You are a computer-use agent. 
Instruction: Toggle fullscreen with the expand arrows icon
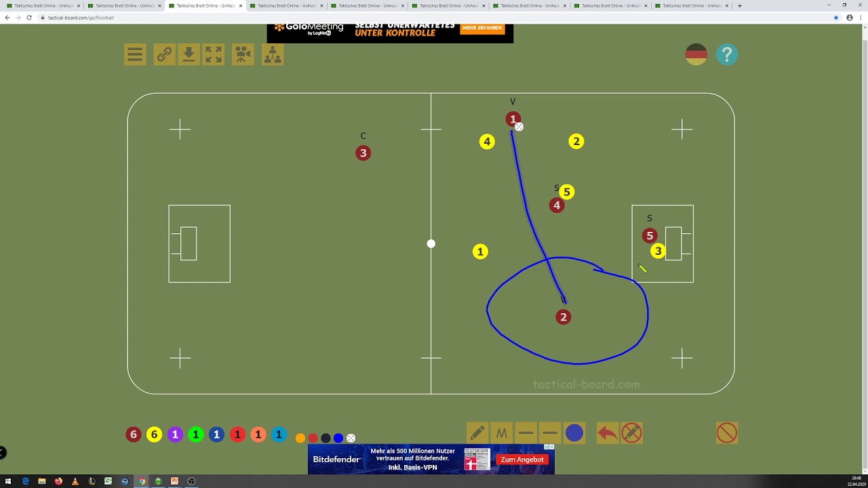point(214,55)
